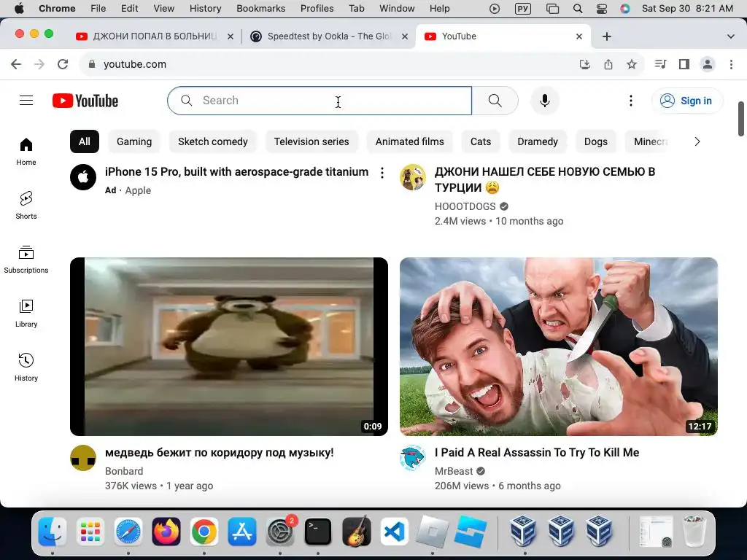Image resolution: width=747 pixels, height=560 pixels.
Task: Open медведь бежит по коридору video title
Action: point(219,452)
